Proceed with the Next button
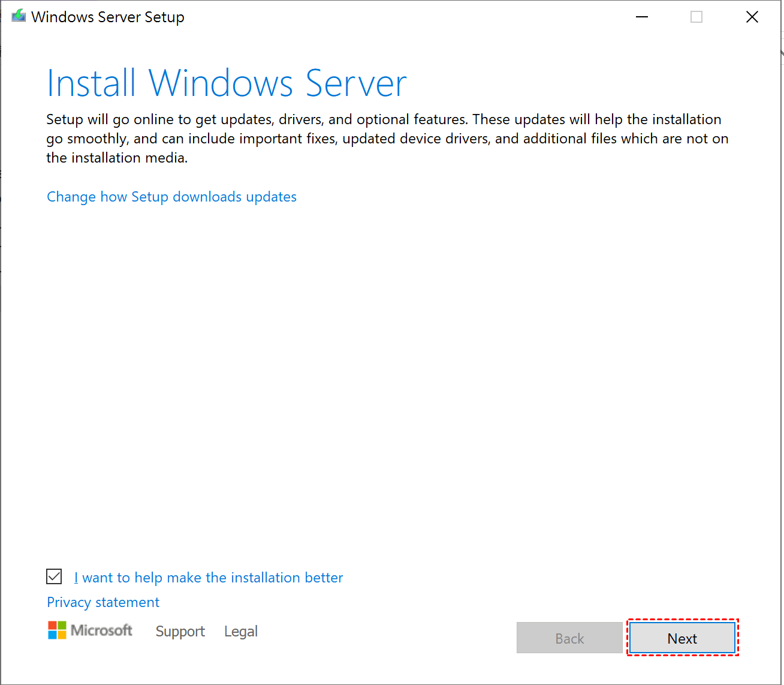784x685 pixels. pos(682,638)
